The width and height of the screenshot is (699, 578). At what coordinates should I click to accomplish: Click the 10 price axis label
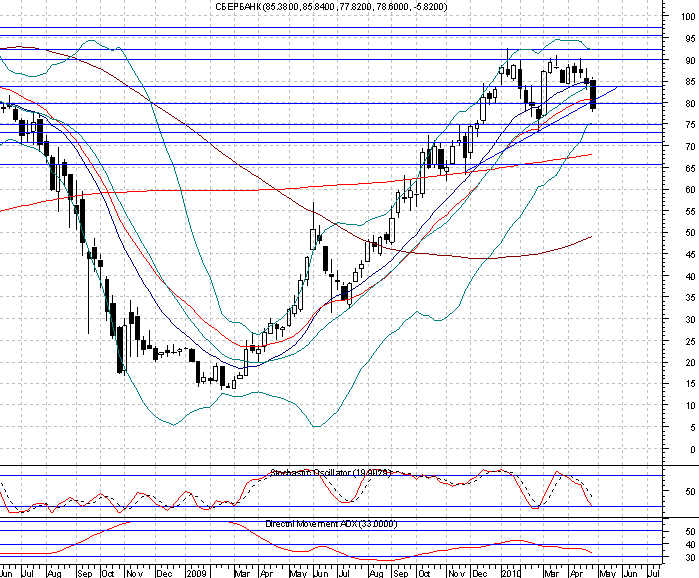[690, 406]
